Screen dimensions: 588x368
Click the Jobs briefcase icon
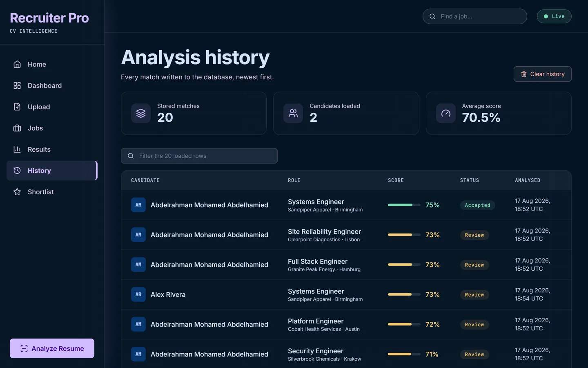17,128
